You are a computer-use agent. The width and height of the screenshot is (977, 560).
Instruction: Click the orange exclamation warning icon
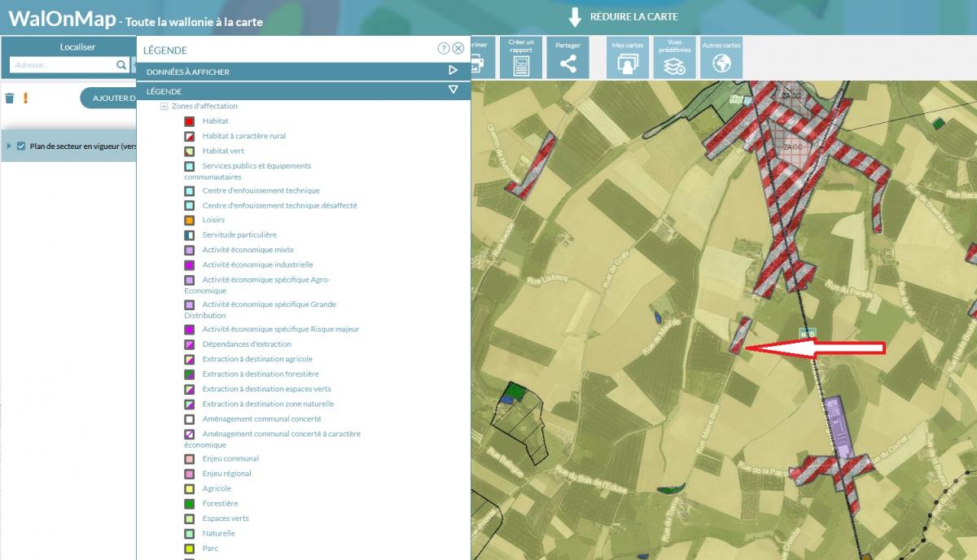(x=25, y=98)
